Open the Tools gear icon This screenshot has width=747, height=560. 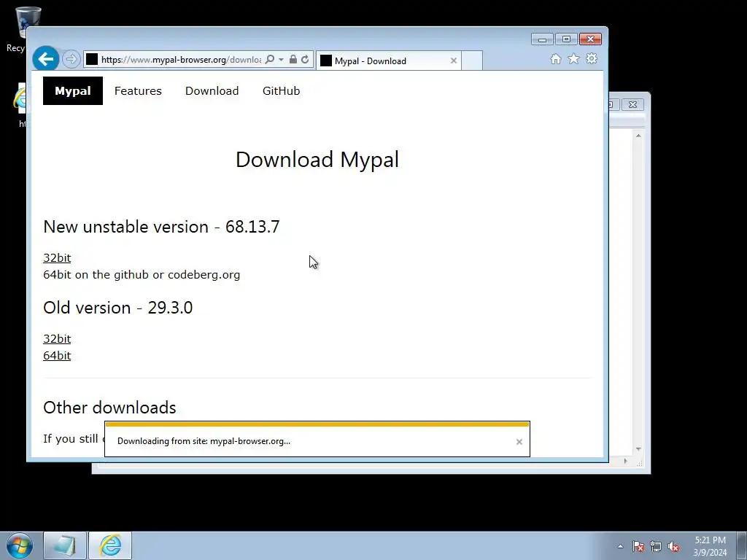click(592, 58)
